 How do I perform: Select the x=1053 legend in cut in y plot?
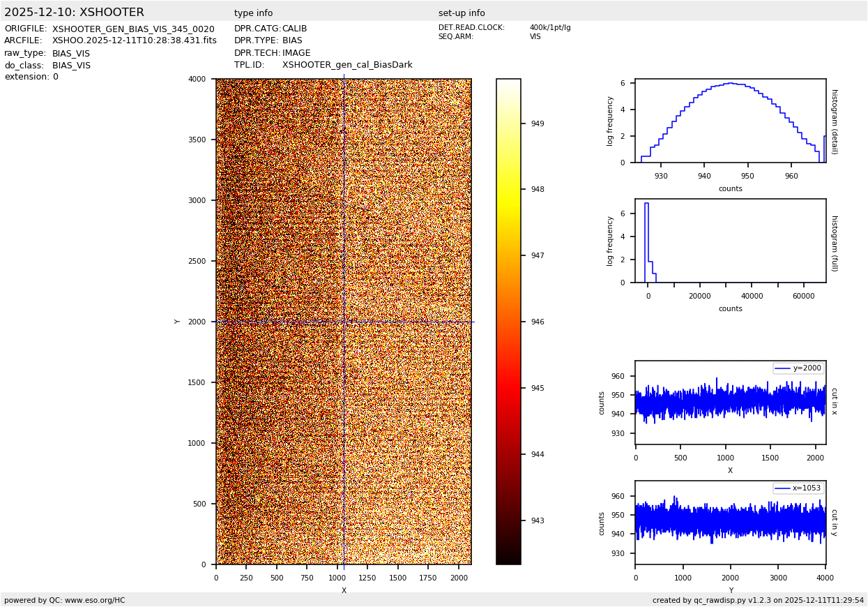tap(798, 488)
